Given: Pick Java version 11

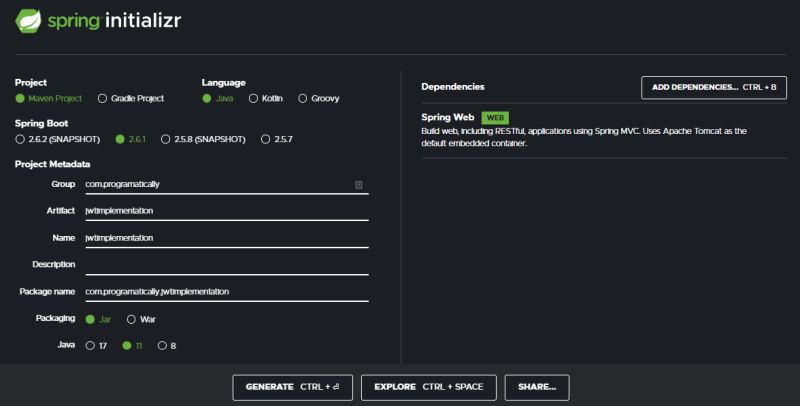Looking at the screenshot, I should tap(127, 346).
